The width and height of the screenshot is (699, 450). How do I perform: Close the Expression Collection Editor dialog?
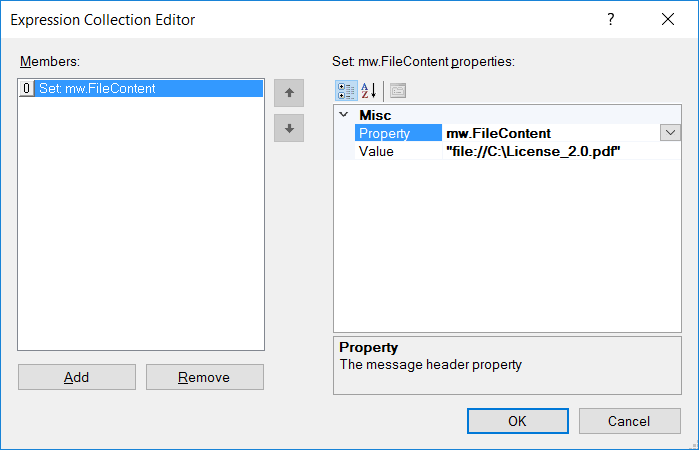click(667, 19)
